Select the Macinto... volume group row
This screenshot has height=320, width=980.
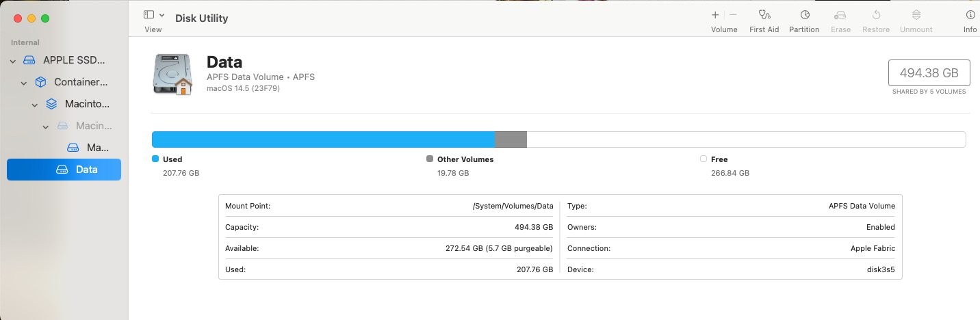[x=64, y=104]
